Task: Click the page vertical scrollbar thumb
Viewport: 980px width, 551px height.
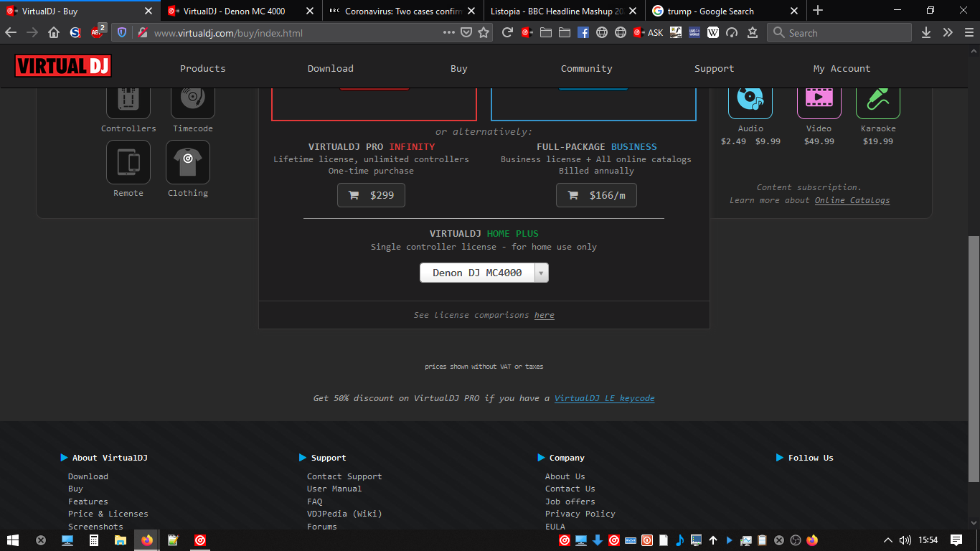Action: 974,359
